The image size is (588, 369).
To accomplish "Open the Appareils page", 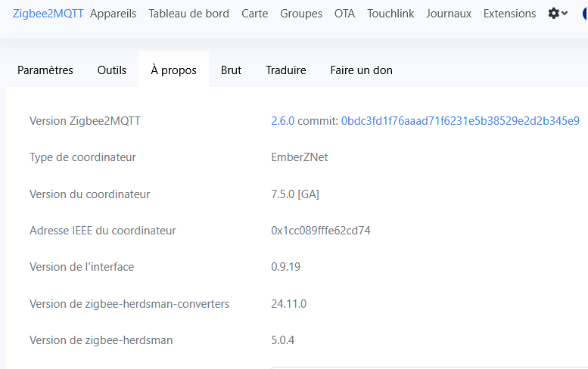I will [x=114, y=14].
